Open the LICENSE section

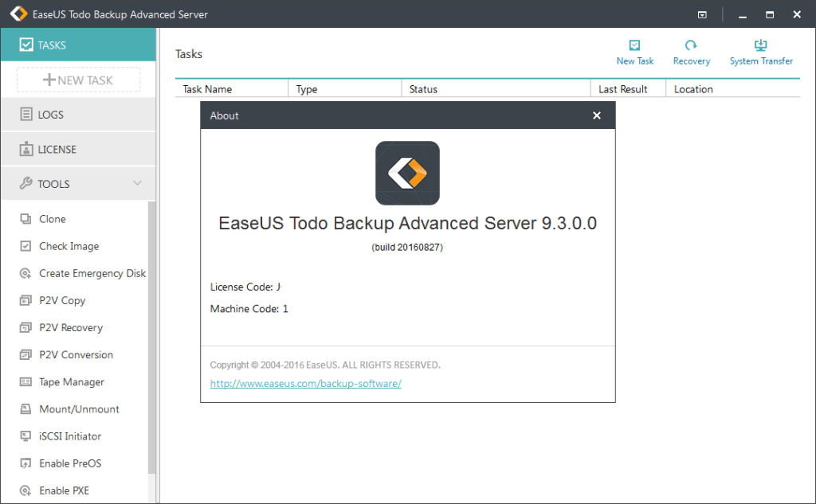click(x=78, y=149)
